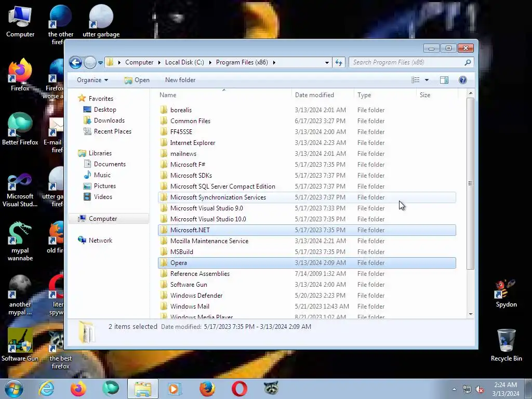Image resolution: width=532 pixels, height=399 pixels.
Task: Create a New folder from the toolbar
Action: (180, 80)
